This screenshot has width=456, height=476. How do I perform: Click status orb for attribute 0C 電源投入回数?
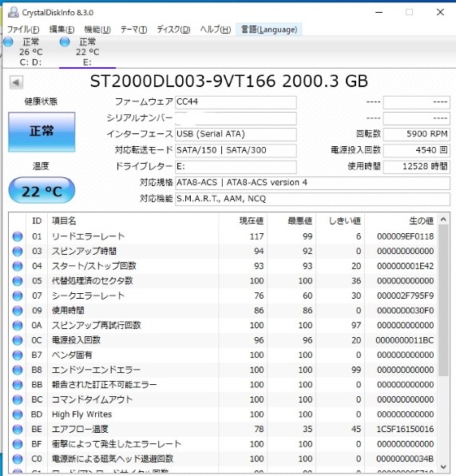pyautogui.click(x=18, y=340)
